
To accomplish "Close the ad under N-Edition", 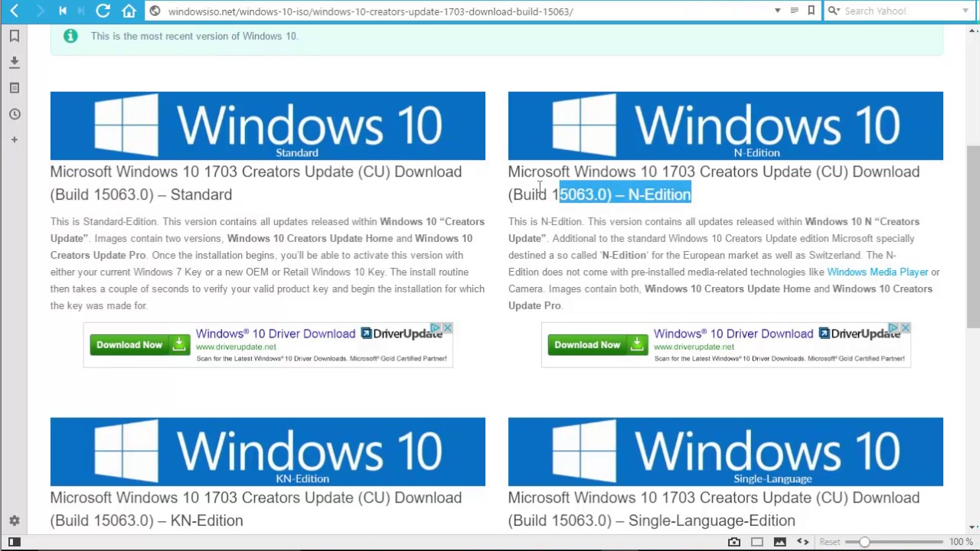I will [x=905, y=328].
